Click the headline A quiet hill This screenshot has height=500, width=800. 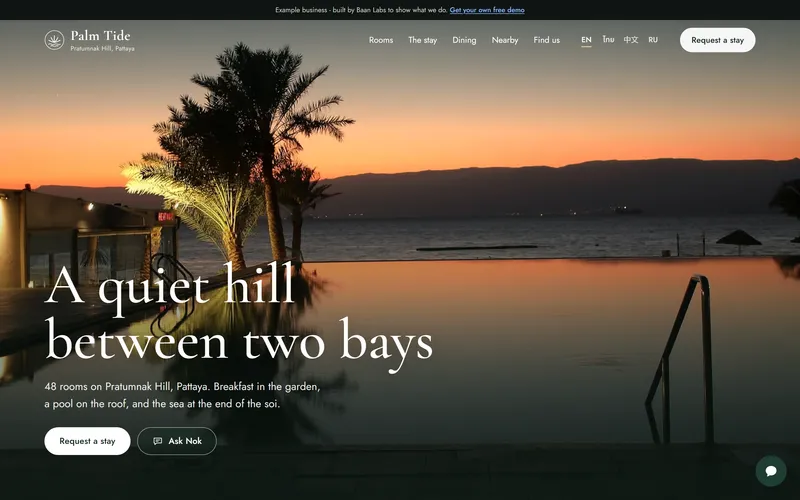(170, 286)
